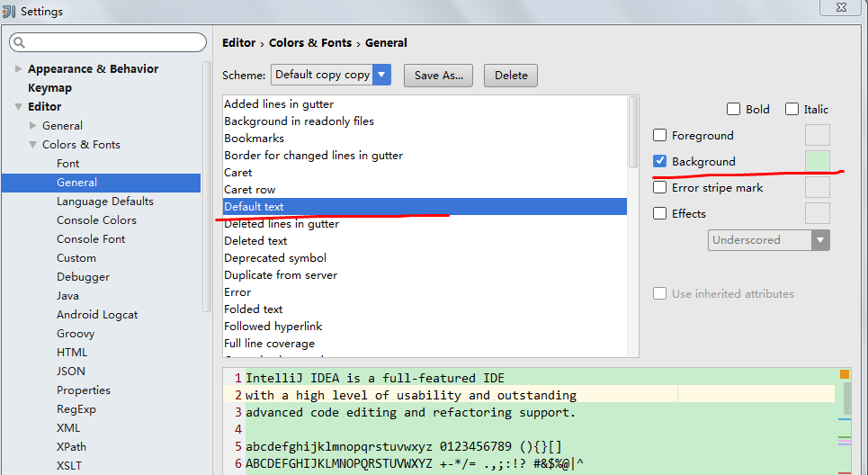
Task: Click the green Background color swatch
Action: (817, 161)
